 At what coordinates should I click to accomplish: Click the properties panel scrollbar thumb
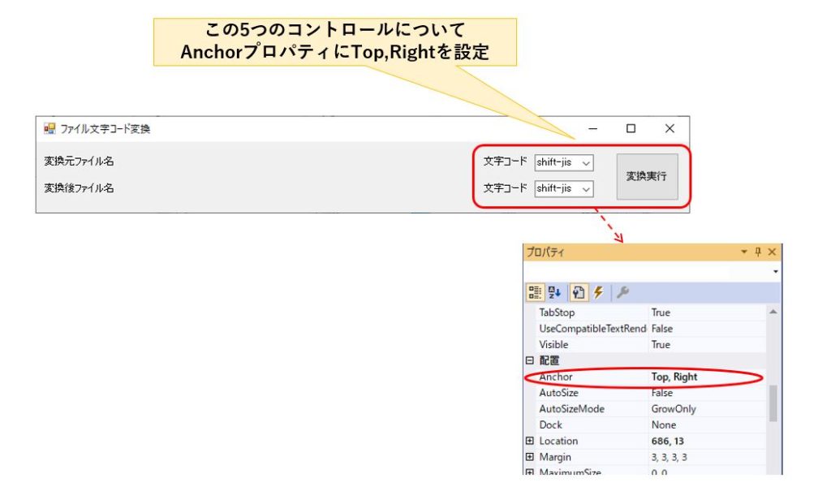coord(773,403)
